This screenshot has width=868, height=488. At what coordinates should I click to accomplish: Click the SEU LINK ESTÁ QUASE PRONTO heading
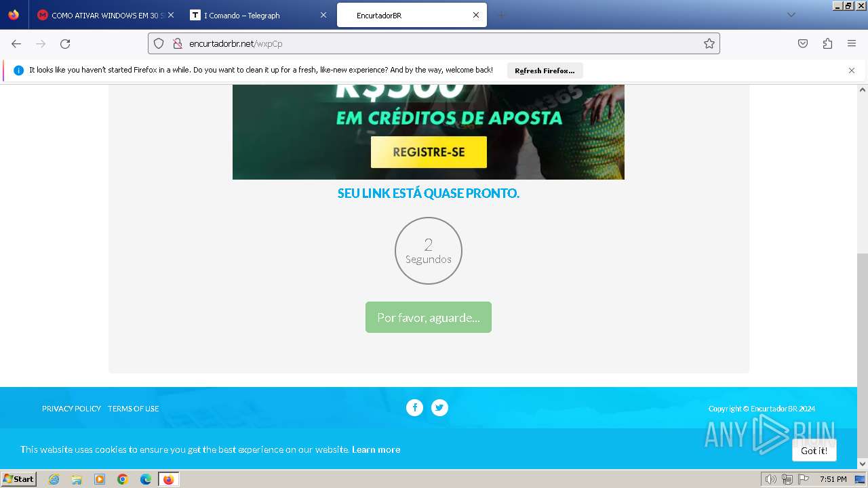click(x=429, y=193)
